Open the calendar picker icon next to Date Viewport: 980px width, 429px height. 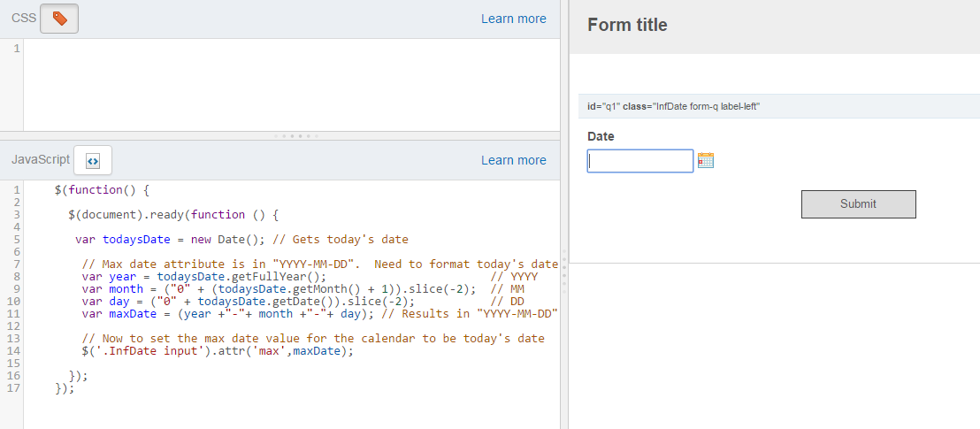706,161
